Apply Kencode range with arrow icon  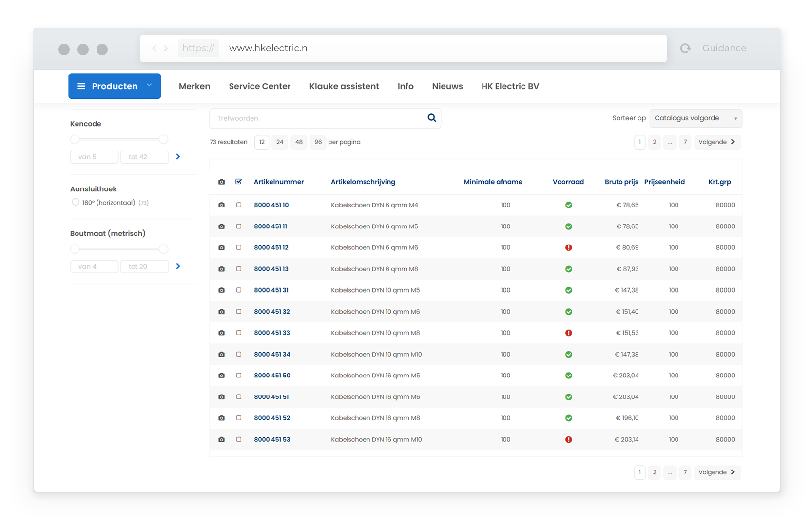[x=178, y=157]
